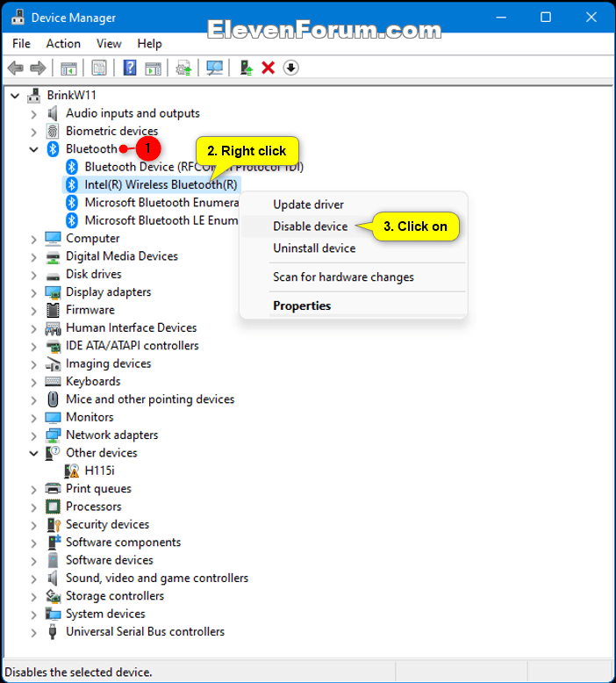Click the action pane toggle toolbar icon
616x683 pixels.
153,68
